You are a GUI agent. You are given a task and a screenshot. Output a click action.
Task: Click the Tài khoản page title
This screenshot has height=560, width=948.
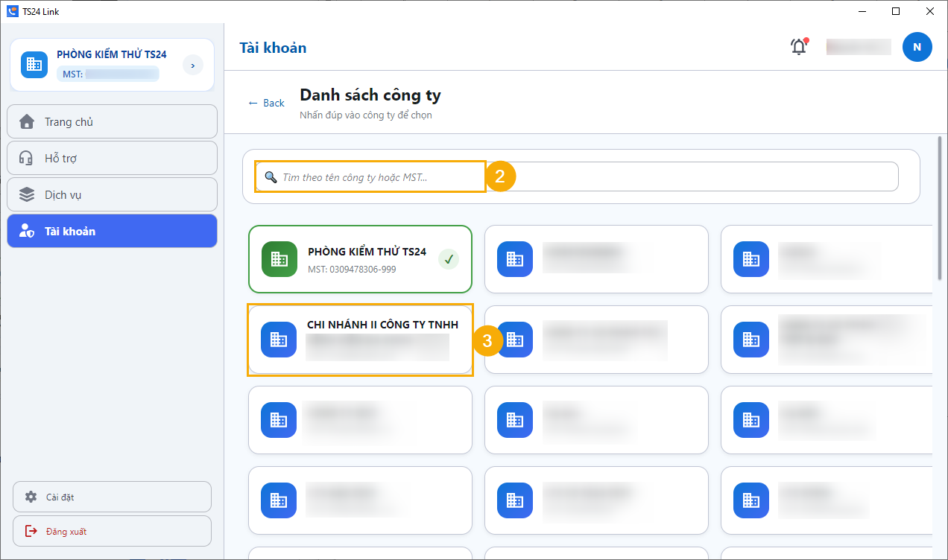point(273,48)
